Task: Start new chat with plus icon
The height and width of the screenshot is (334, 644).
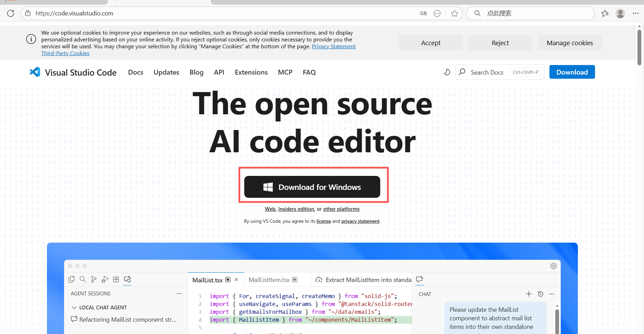Action: pyautogui.click(x=529, y=294)
